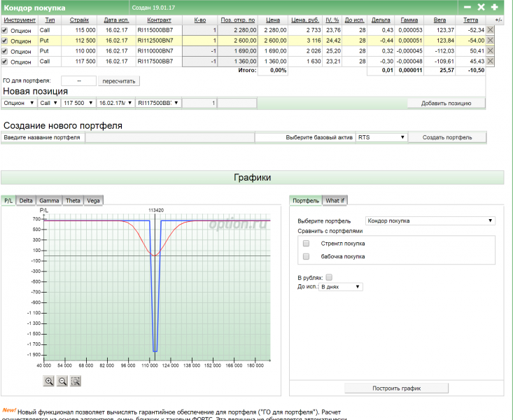Expand the base asset RTS dropdown
The width and height of the screenshot is (513, 420).
[x=381, y=138]
